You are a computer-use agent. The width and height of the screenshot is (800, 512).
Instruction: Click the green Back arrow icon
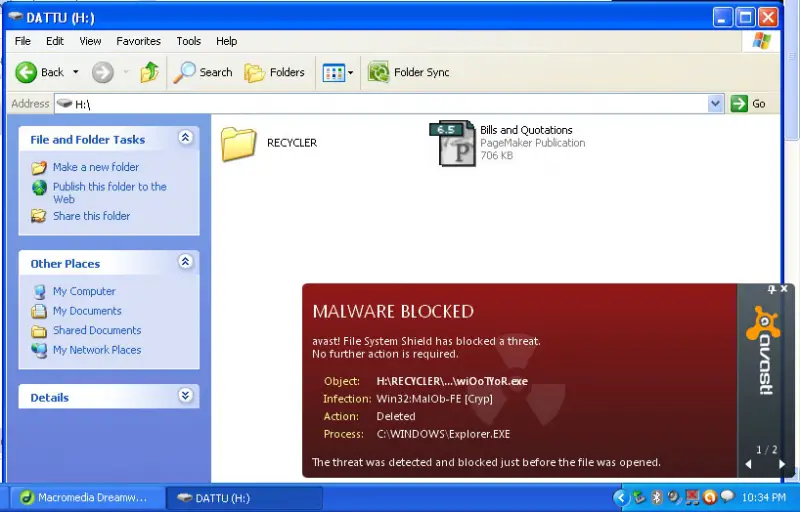[26, 72]
